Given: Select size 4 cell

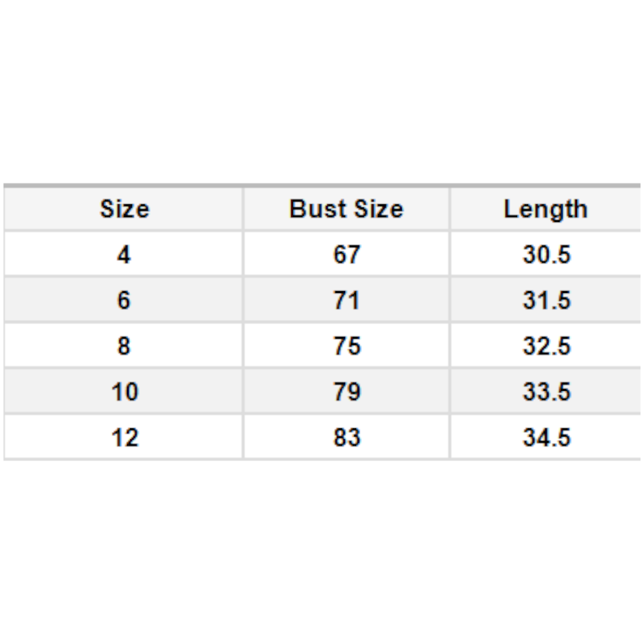Looking at the screenshot, I should (124, 254).
